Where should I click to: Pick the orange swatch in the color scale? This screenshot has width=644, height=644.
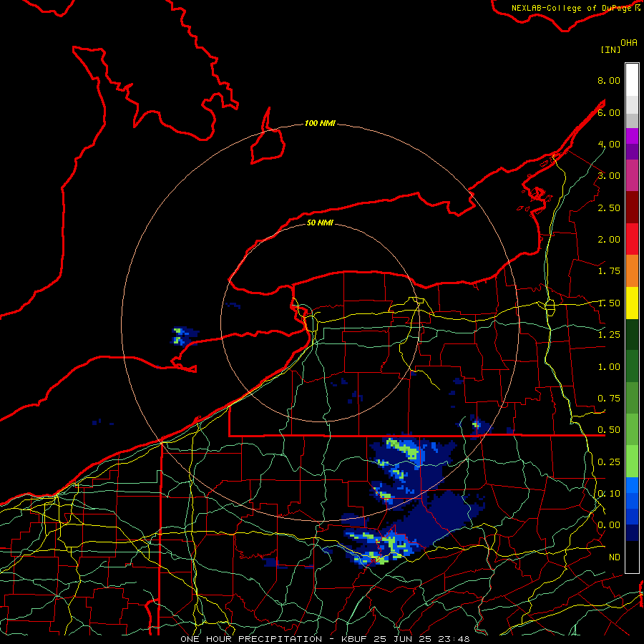(632, 271)
